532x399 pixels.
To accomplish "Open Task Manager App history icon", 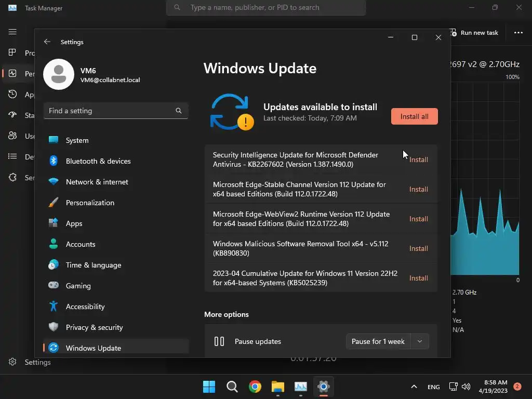I will (x=12, y=94).
